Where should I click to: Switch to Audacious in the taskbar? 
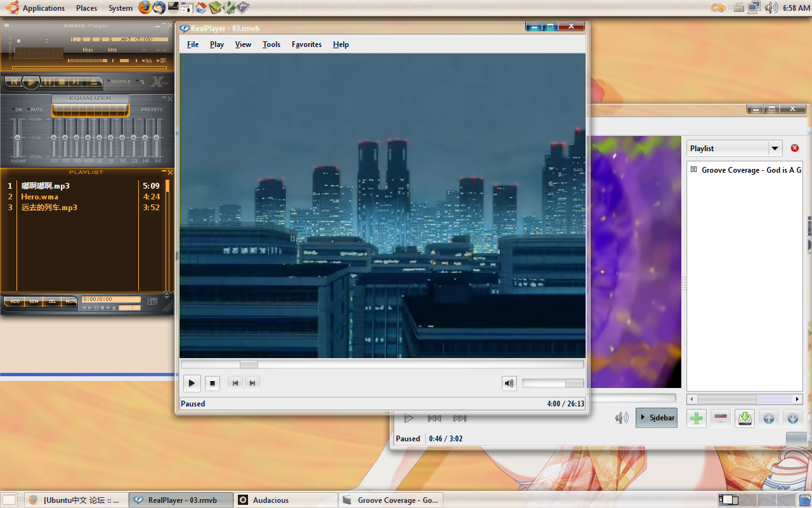click(285, 500)
